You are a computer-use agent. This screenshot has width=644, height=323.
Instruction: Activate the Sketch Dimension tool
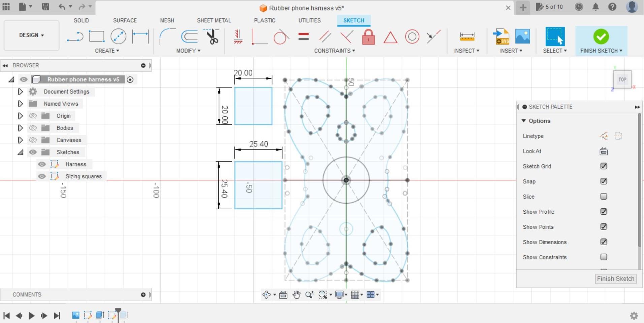tap(140, 36)
